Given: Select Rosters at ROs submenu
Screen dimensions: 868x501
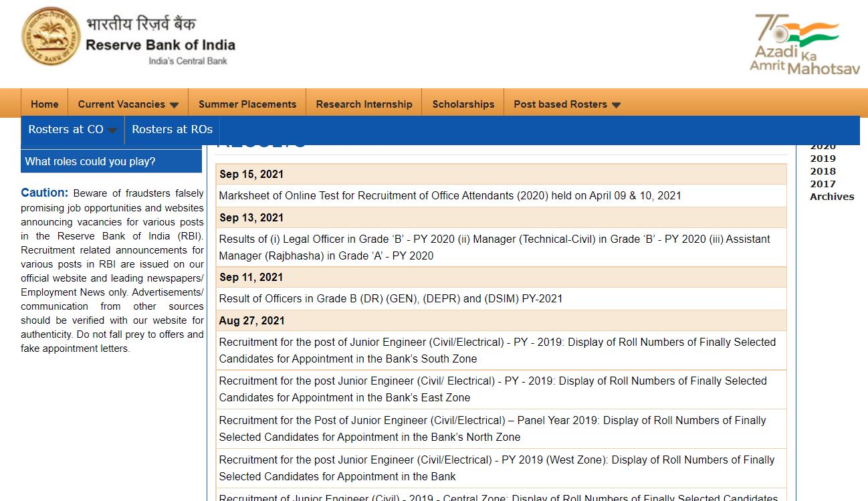Looking at the screenshot, I should (173, 129).
